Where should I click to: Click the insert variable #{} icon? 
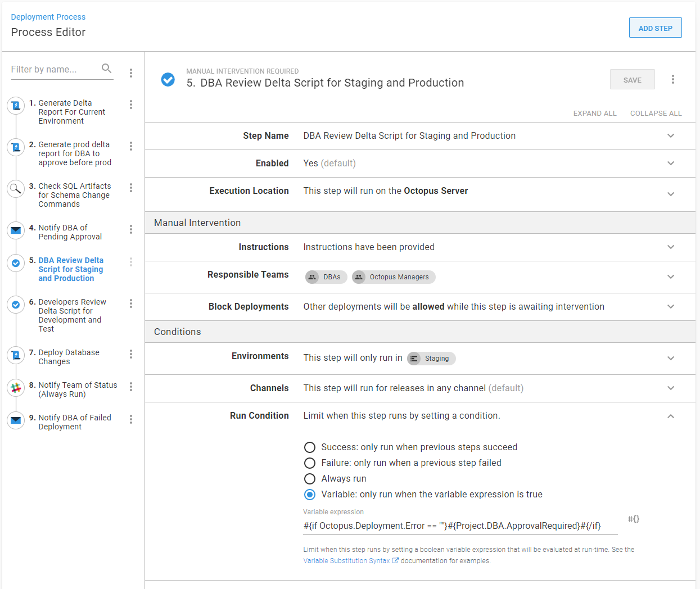click(x=633, y=519)
